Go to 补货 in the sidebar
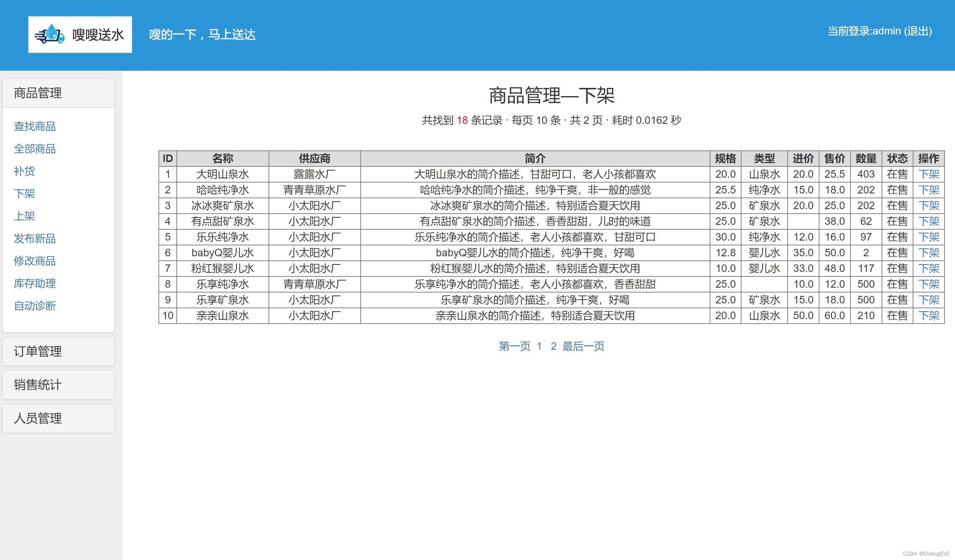The height and width of the screenshot is (560, 955). (x=24, y=171)
